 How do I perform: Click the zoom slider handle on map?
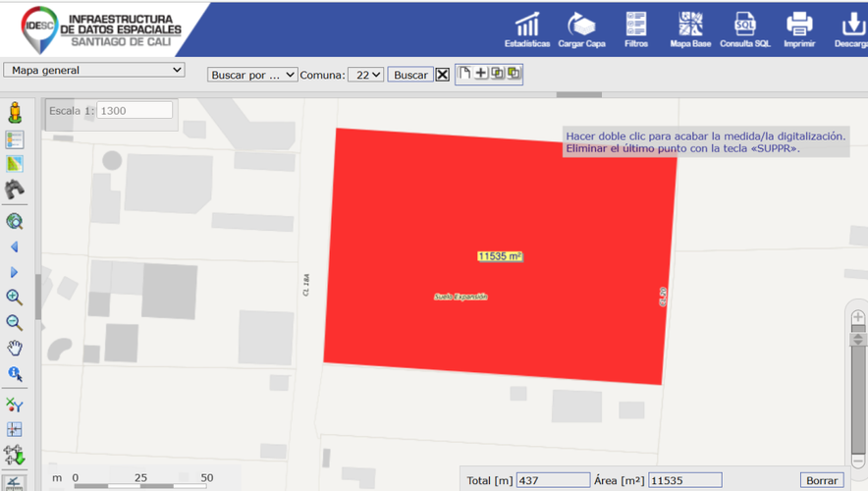(x=858, y=339)
